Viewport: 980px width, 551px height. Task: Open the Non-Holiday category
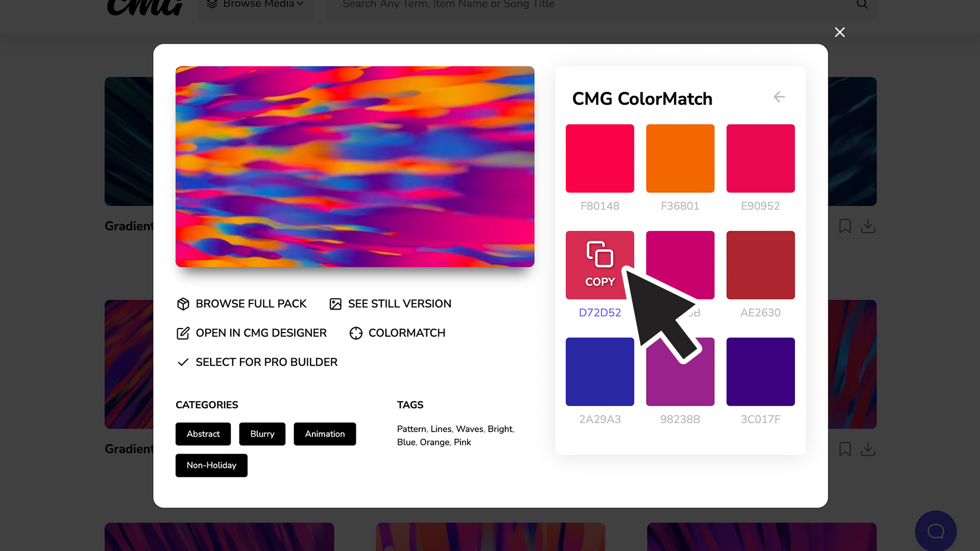point(211,465)
